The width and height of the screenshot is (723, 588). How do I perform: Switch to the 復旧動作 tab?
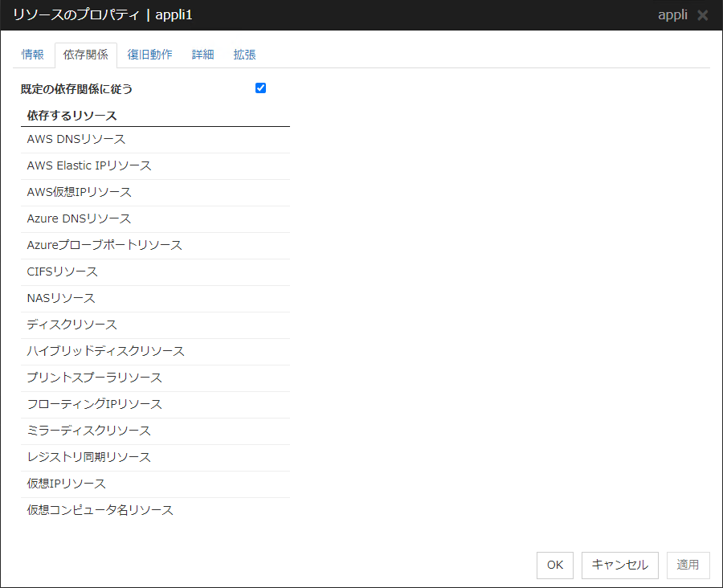pyautogui.click(x=149, y=55)
